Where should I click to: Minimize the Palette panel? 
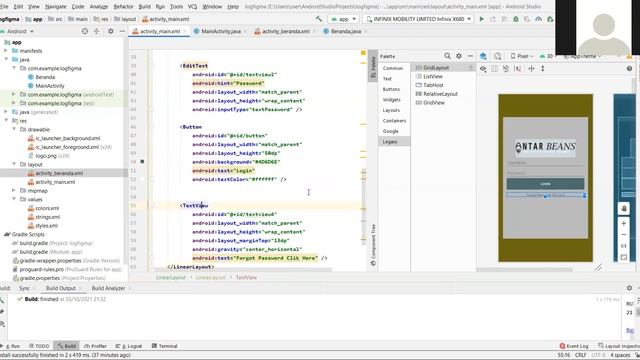(470, 56)
